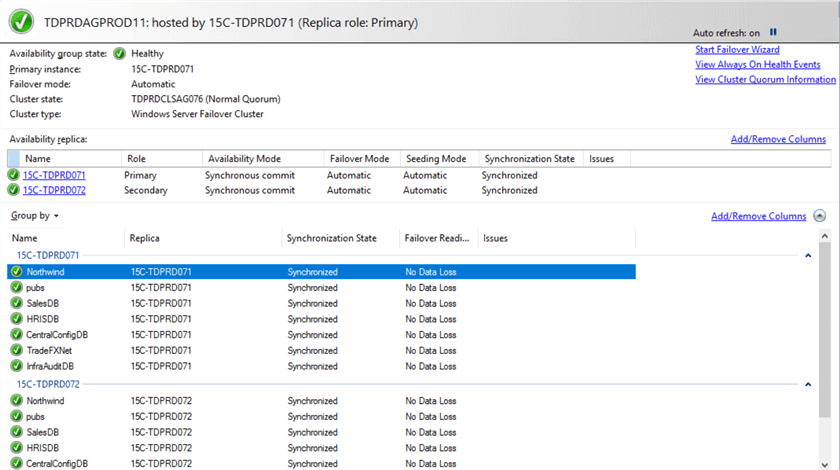Open View Always On Health Events
840x470 pixels.
coord(757,65)
